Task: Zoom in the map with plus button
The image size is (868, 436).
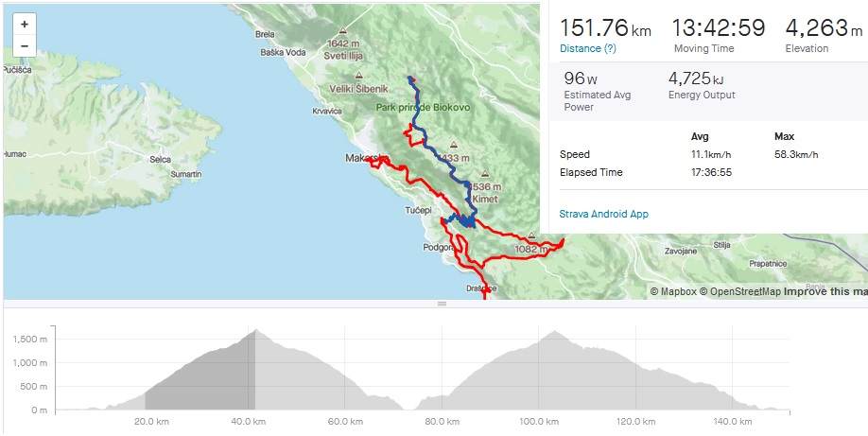Action: pos(25,25)
